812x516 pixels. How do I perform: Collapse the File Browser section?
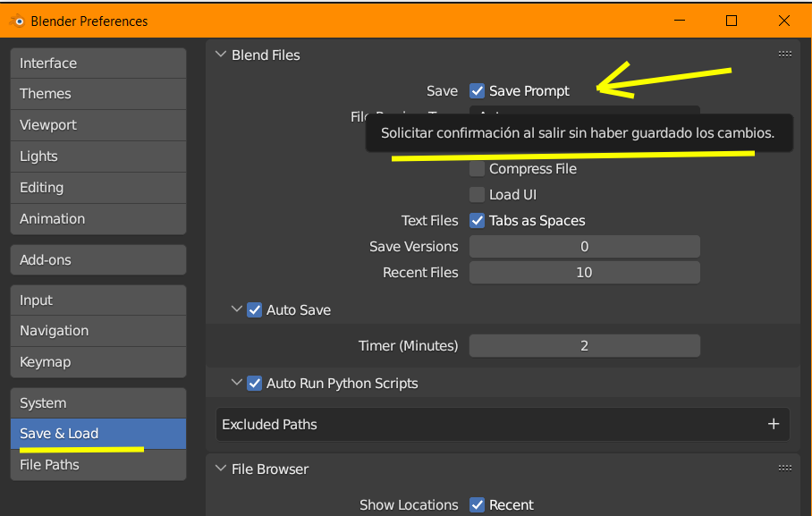221,469
